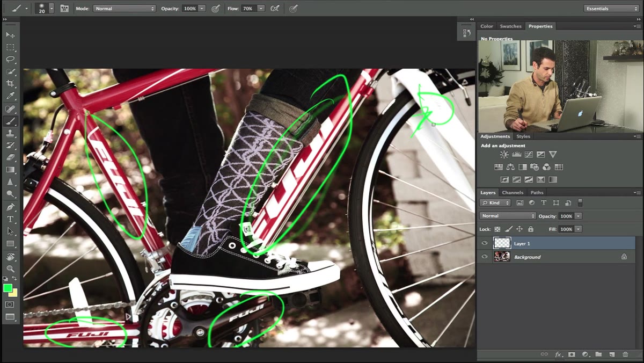Select the Sharpen tool
The image size is (644, 363).
click(10, 182)
